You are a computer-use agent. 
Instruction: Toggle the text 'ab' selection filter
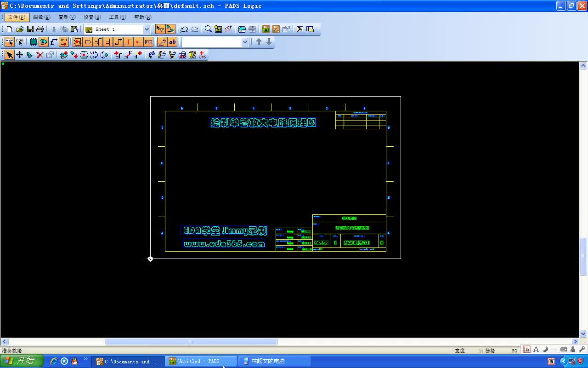click(x=172, y=42)
